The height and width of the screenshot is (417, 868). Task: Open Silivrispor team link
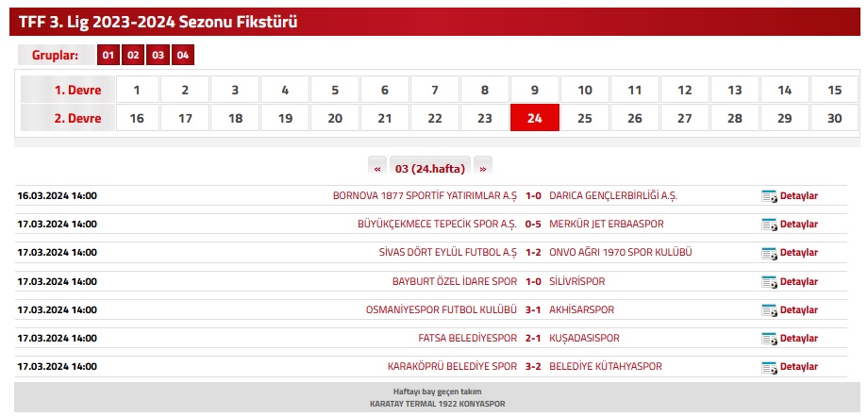click(x=576, y=281)
